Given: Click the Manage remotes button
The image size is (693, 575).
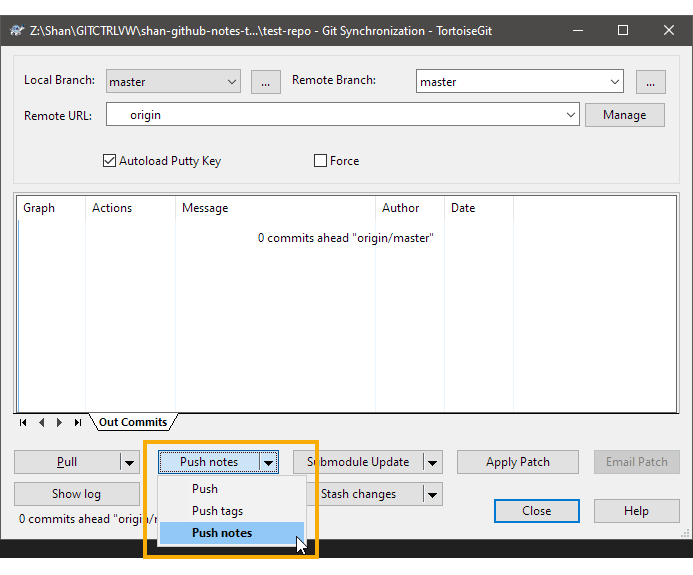Looking at the screenshot, I should pyautogui.click(x=624, y=115).
